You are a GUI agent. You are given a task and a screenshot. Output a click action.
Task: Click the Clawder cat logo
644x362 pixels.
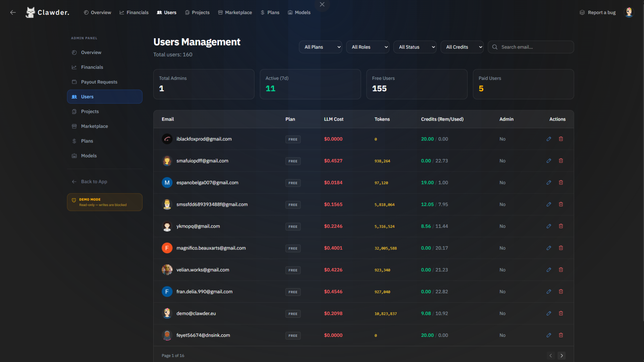[x=31, y=12]
